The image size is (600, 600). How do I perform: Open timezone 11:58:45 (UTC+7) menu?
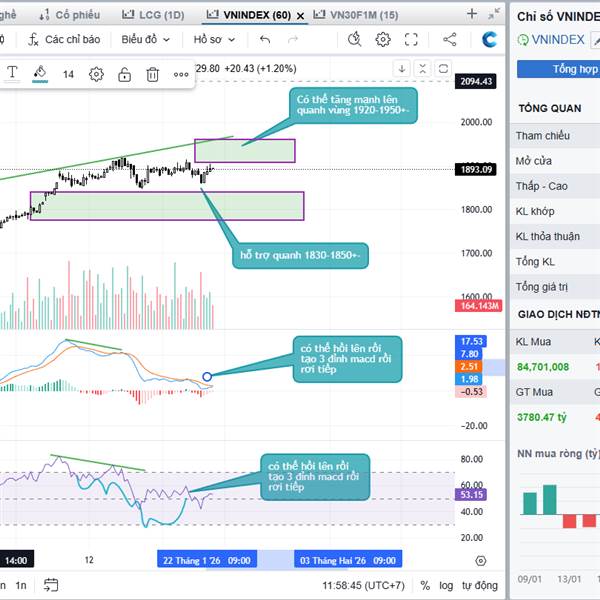363,585
